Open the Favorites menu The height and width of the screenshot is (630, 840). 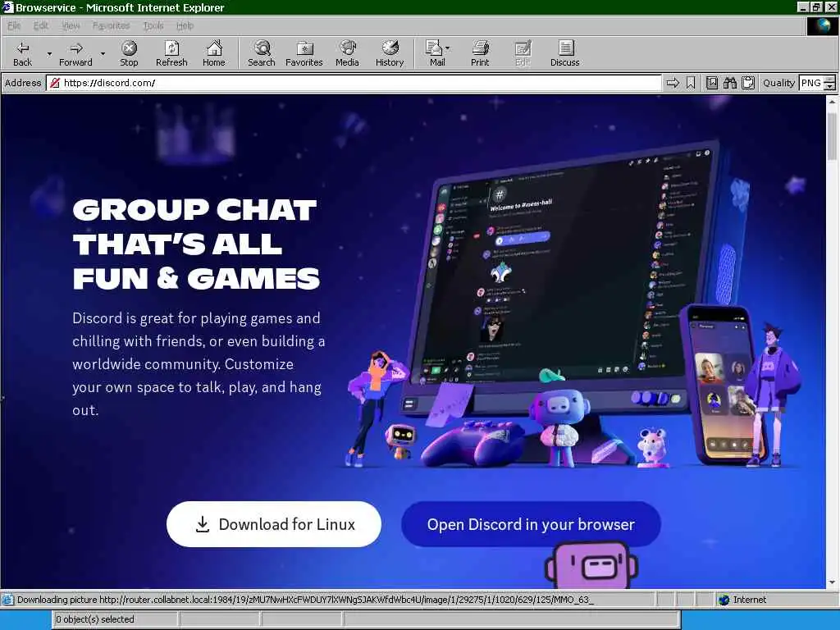111,25
